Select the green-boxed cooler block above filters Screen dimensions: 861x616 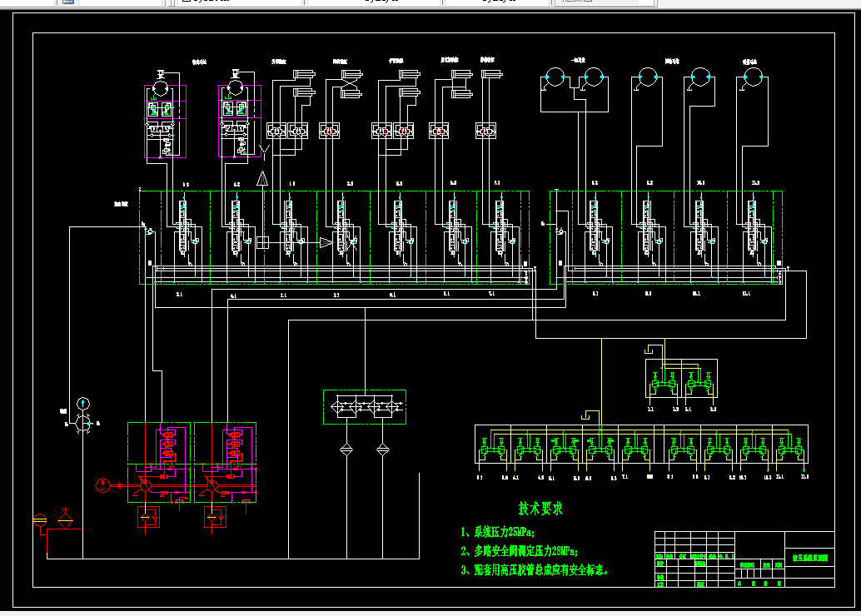pyautogui.click(x=365, y=407)
